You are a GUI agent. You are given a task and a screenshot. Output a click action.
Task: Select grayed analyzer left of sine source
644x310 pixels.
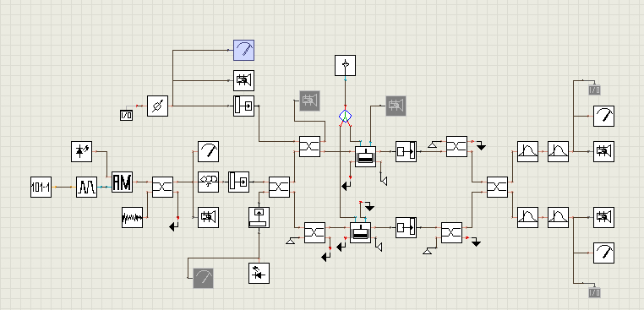(309, 101)
